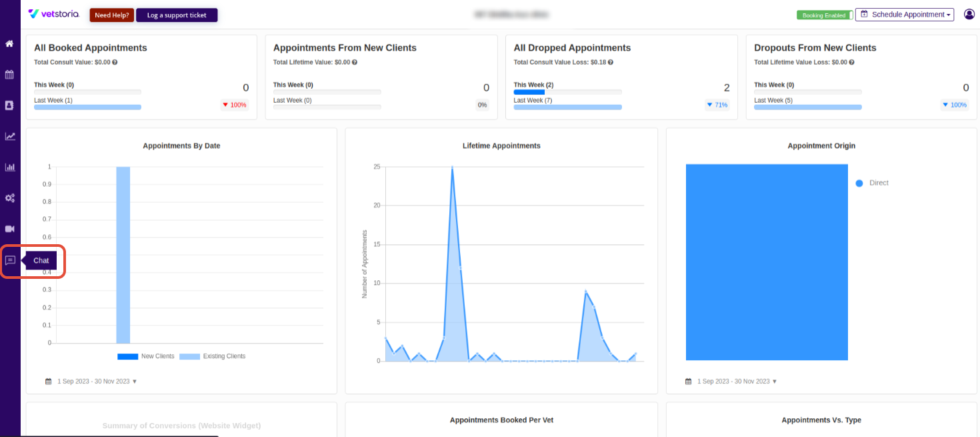Screen dimensions: 980x437
Task: Click the Vetstoria logo
Action: pyautogui.click(x=54, y=14)
